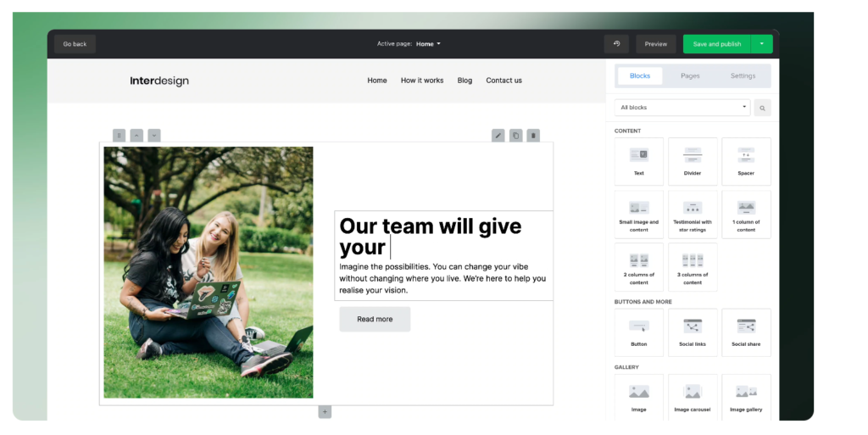The height and width of the screenshot is (435, 868).
Task: Click the GALLERY section heading
Action: coord(626,367)
